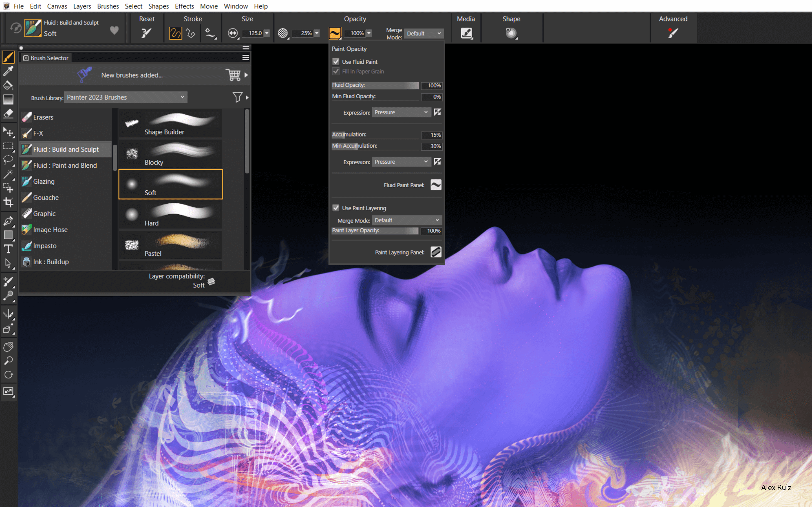
Task: Open the Merge Mode dropdown
Action: pyautogui.click(x=424, y=33)
